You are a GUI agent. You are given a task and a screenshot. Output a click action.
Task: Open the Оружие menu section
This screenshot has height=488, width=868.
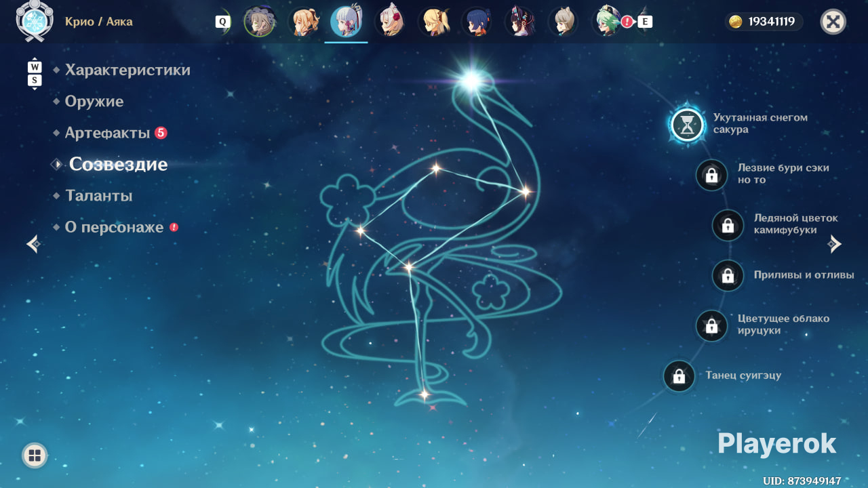point(94,102)
